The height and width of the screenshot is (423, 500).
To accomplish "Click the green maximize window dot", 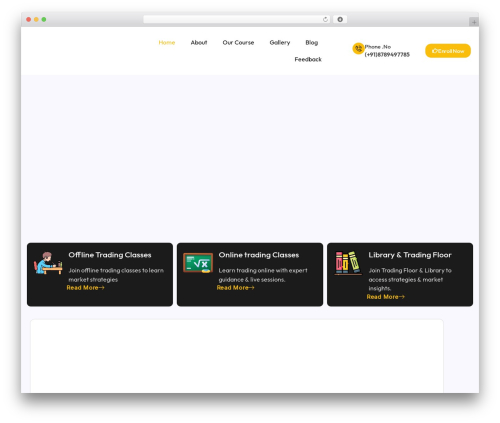I will click(44, 20).
